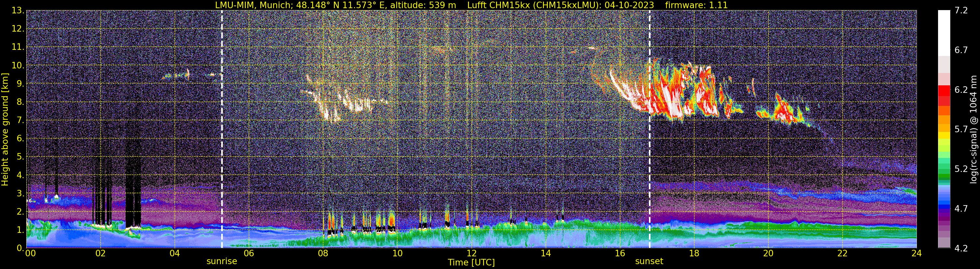This screenshot has width=980, height=269.
Task: Click the 'sunrise' label below the axis
Action: point(222,262)
